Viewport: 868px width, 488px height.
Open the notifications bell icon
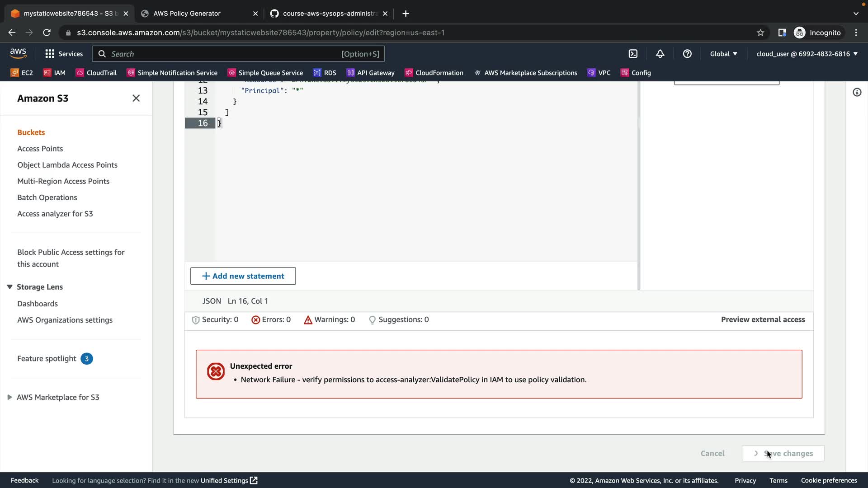point(660,54)
